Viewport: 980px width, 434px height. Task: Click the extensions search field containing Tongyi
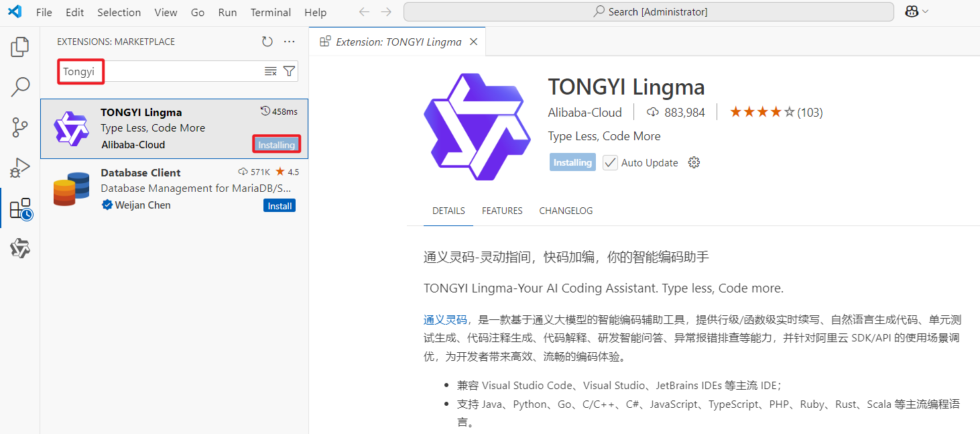[x=178, y=71]
